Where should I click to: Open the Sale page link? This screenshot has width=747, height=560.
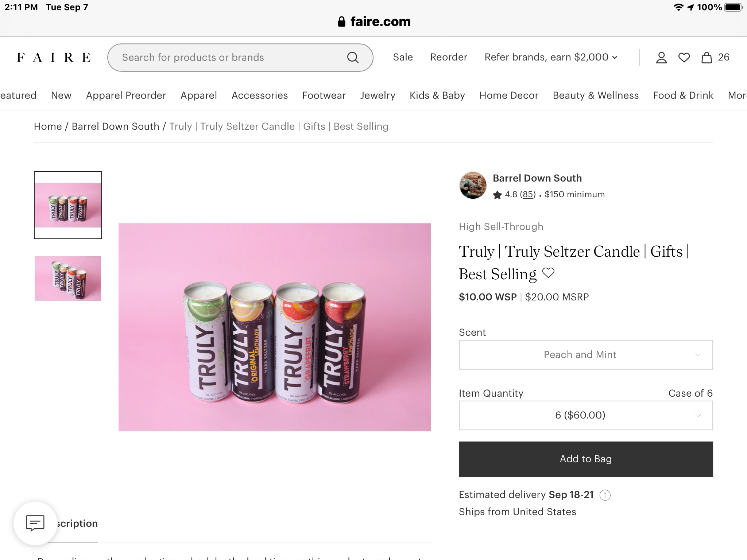pyautogui.click(x=403, y=57)
